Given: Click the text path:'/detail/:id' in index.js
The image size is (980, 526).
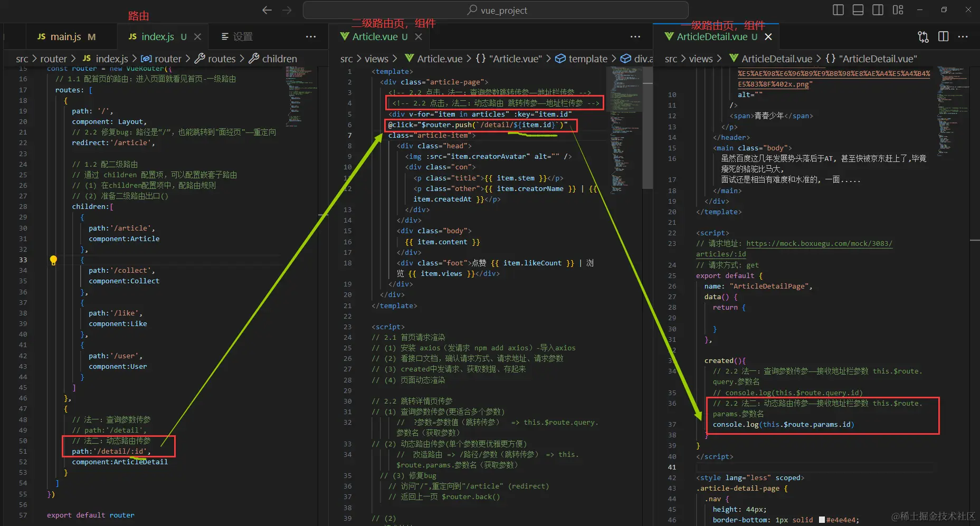Looking at the screenshot, I should [111, 451].
